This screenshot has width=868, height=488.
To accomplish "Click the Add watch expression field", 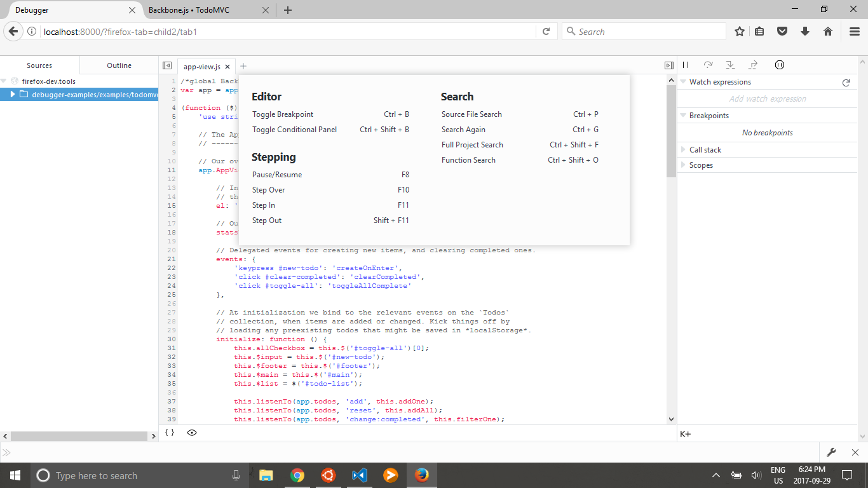I will (768, 98).
